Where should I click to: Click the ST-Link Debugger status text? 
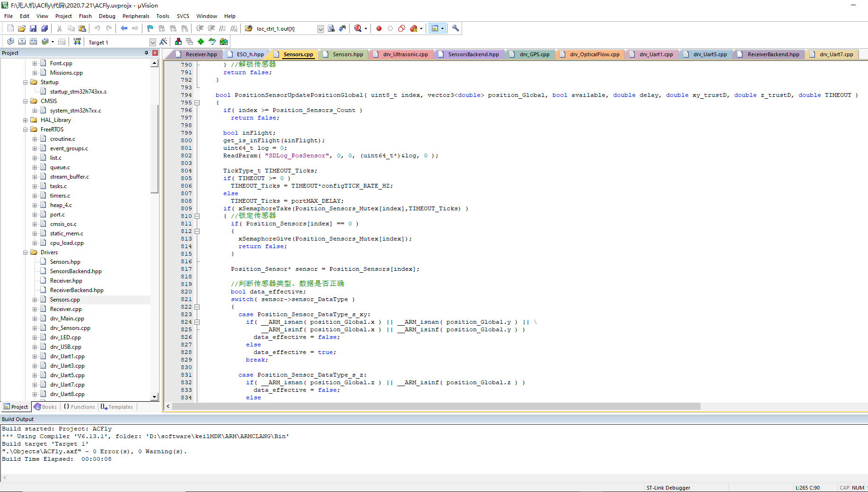point(668,488)
